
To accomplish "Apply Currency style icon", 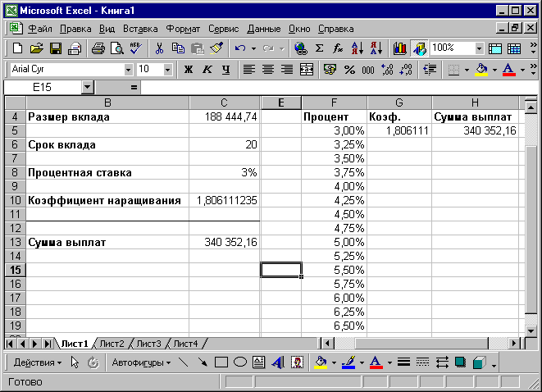I will tap(330, 70).
